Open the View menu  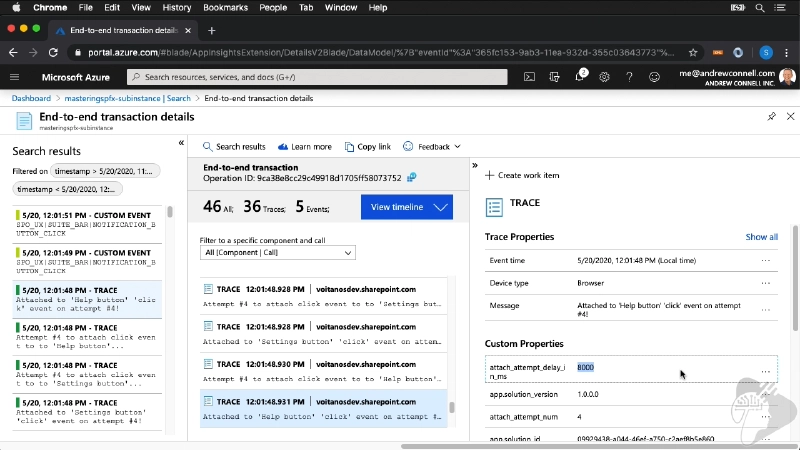click(x=141, y=8)
